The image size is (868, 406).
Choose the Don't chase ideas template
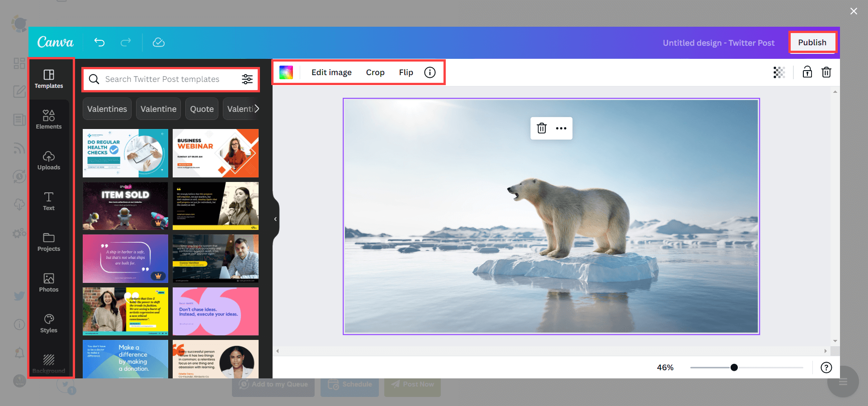click(216, 311)
